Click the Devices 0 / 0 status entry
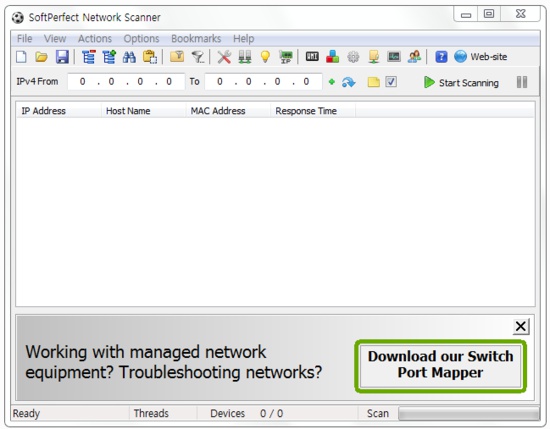 pyautogui.click(x=247, y=414)
